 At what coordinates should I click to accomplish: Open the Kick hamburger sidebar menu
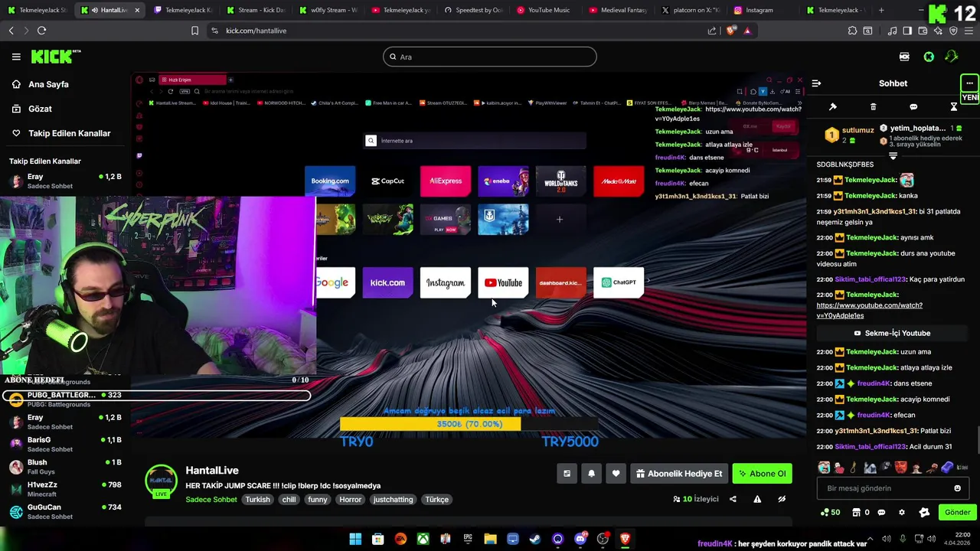(x=16, y=57)
